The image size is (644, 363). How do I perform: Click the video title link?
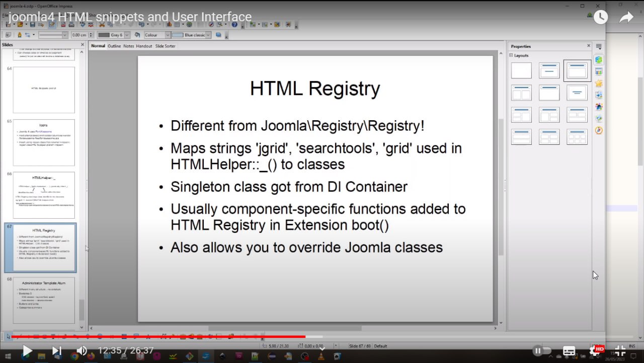click(x=130, y=17)
